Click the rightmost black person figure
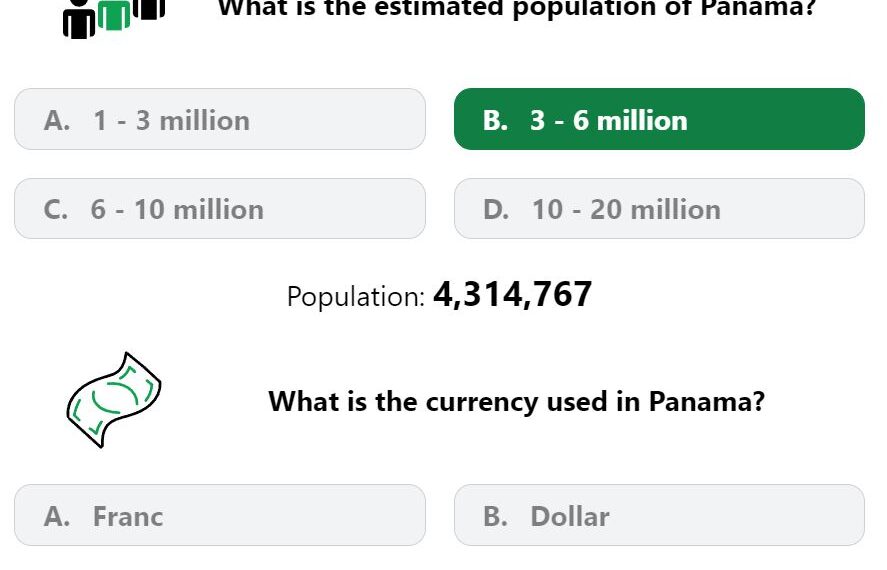 click(x=149, y=8)
